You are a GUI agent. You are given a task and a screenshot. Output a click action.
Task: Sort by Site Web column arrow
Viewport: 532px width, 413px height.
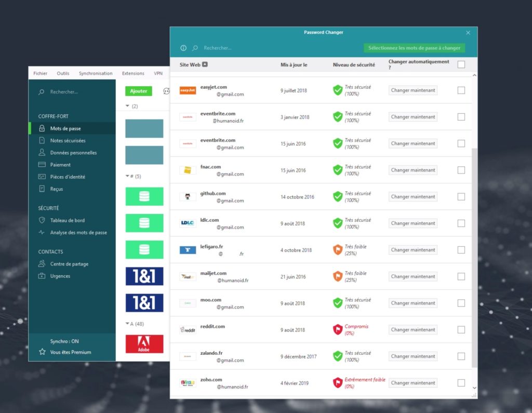(205, 64)
